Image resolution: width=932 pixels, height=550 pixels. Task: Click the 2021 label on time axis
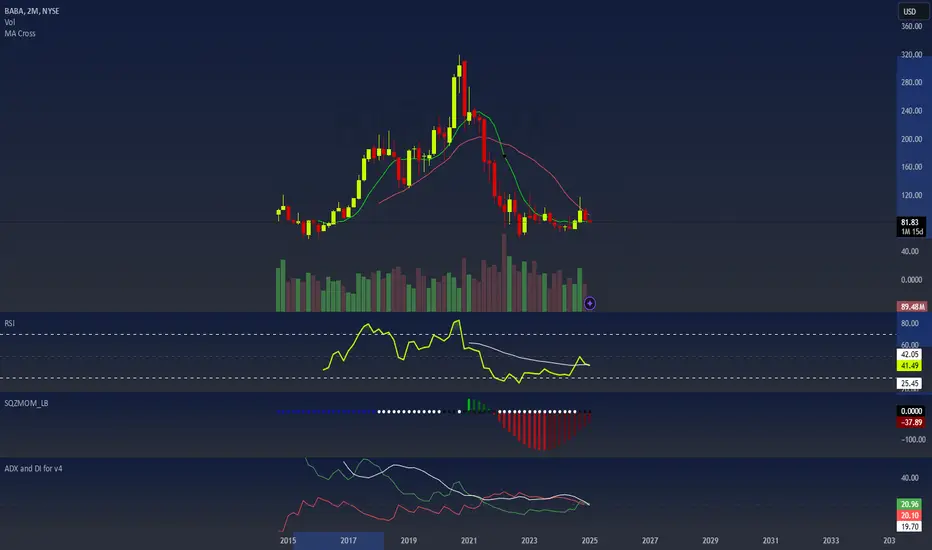click(469, 540)
